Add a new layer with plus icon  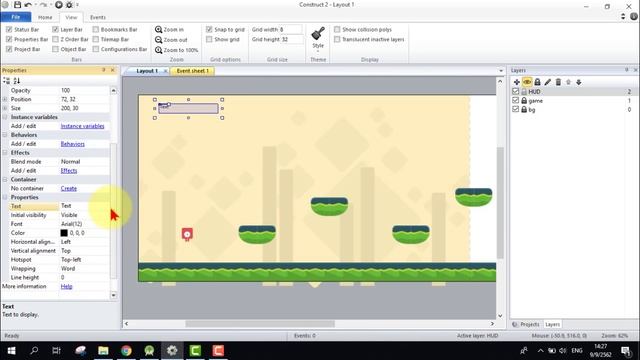tap(516, 82)
